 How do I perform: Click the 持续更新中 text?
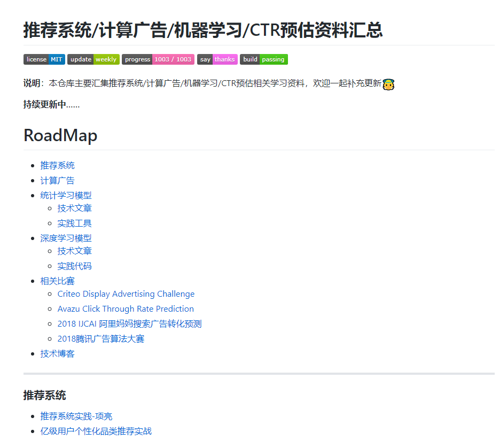pyautogui.click(x=51, y=104)
